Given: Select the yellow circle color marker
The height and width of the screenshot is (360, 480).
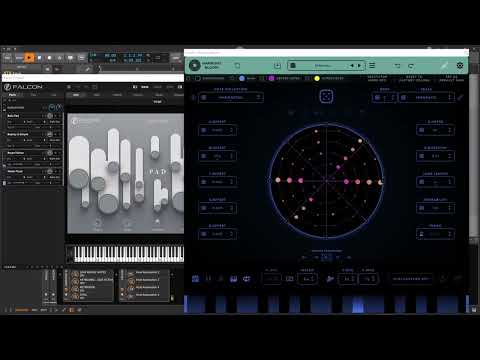Looking at the screenshot, I should pos(317,78).
